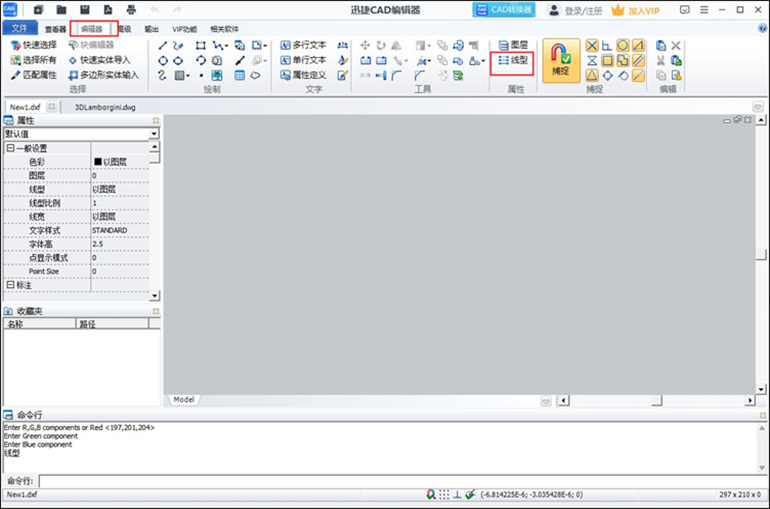The width and height of the screenshot is (770, 509).
Task: Select the Arc drawing tool
Action: click(x=200, y=60)
